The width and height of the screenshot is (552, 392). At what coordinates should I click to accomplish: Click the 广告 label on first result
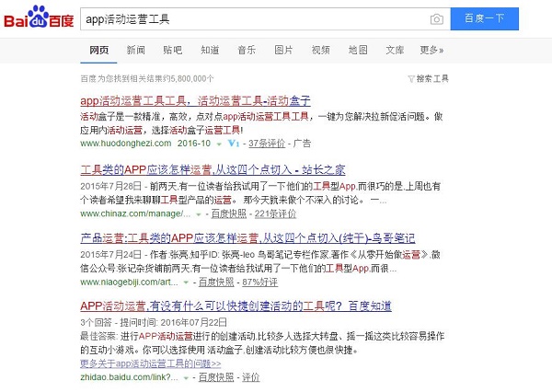pyautogui.click(x=302, y=144)
